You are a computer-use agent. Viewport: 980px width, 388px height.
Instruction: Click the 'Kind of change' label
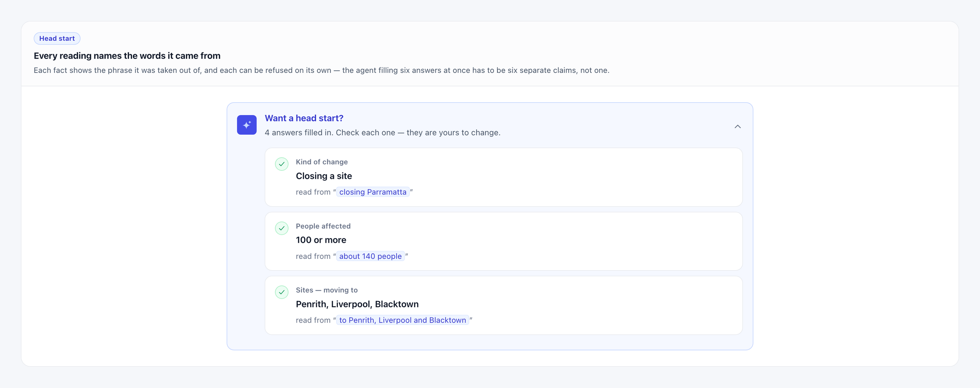(x=322, y=162)
